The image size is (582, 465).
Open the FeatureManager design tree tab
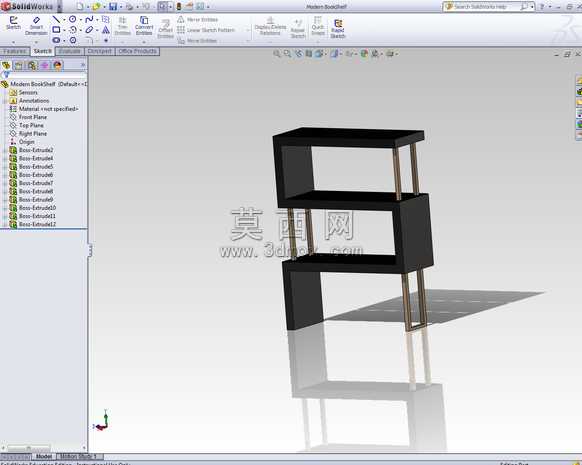pos(6,66)
